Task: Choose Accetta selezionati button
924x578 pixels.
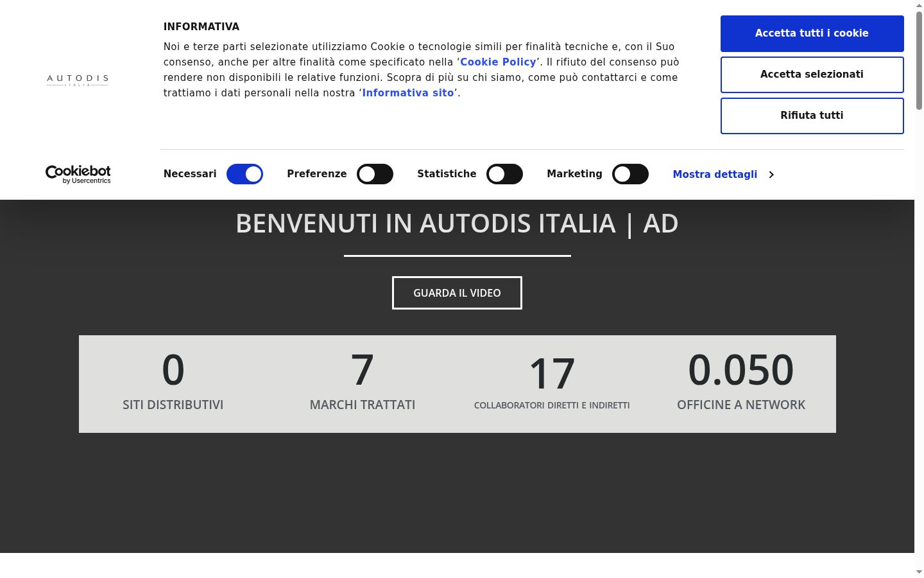Action: point(812,74)
